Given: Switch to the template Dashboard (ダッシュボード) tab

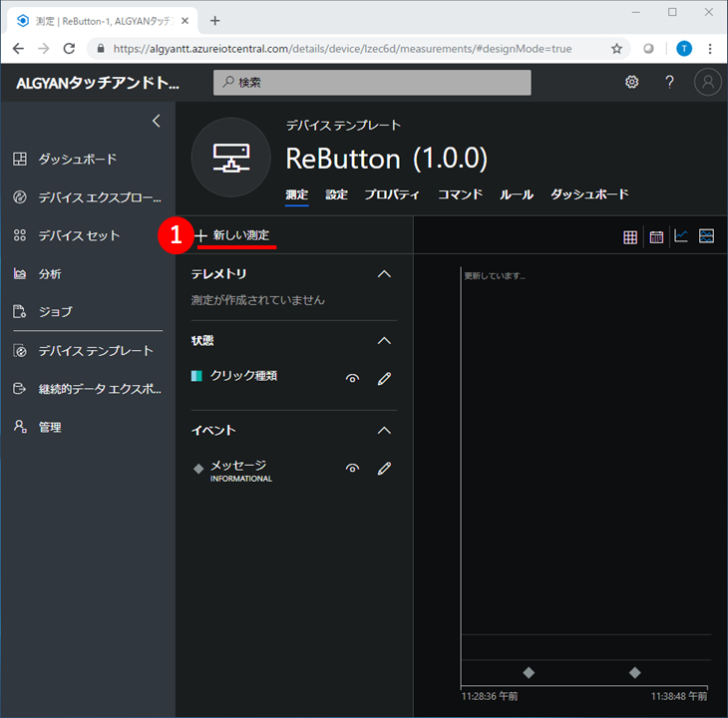Looking at the screenshot, I should click(589, 194).
